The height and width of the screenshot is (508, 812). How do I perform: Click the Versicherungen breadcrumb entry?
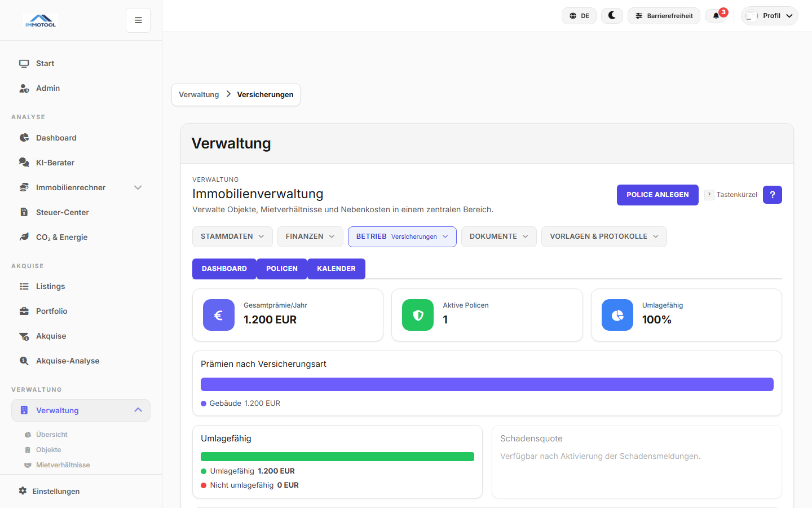[264, 94]
